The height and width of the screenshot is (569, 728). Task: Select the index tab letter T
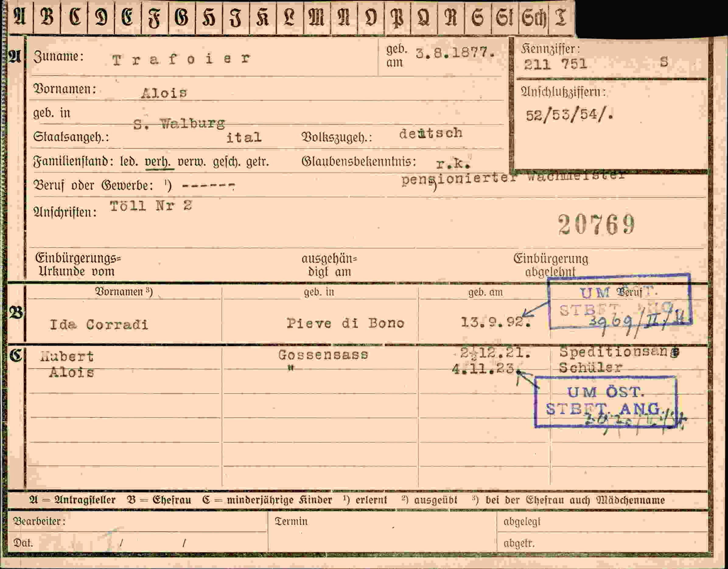(x=560, y=17)
